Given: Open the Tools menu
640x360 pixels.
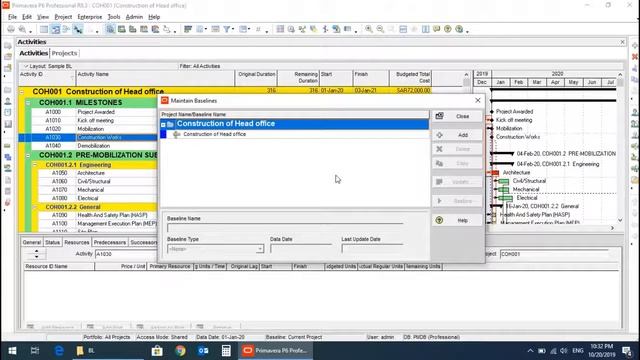Looking at the screenshot, I should click(114, 17).
